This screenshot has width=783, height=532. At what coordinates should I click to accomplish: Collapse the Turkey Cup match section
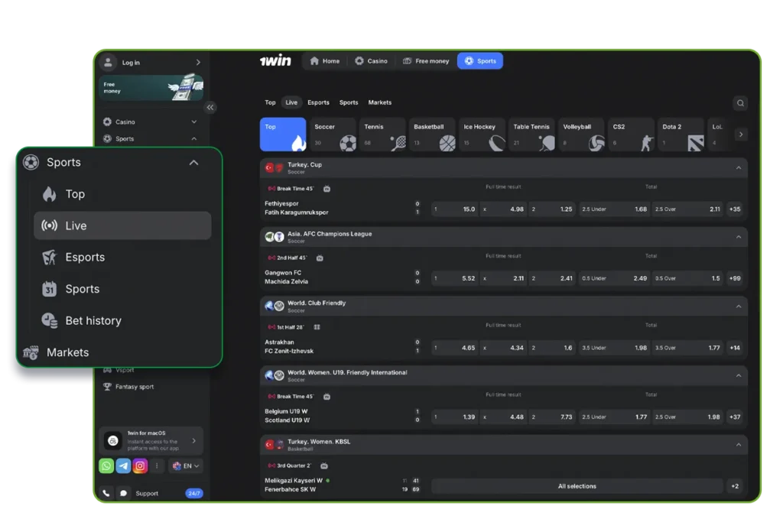(739, 167)
